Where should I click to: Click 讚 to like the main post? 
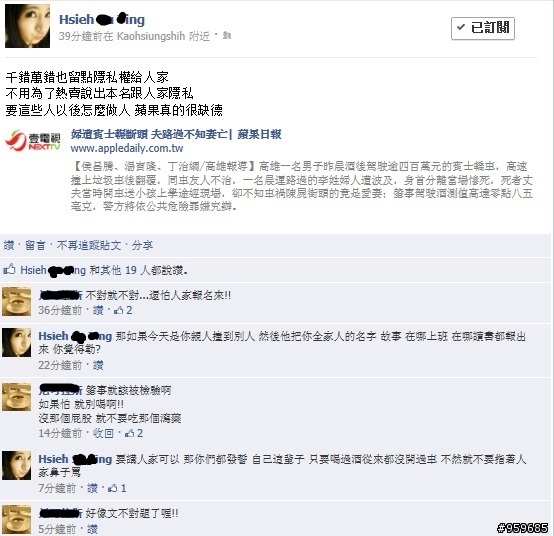[x=9, y=245]
